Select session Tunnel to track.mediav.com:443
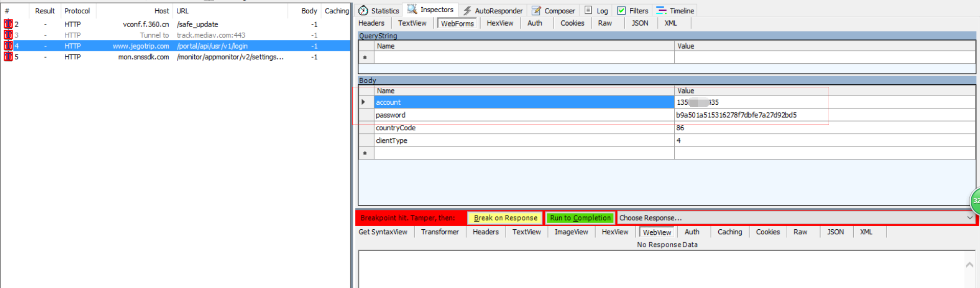Viewport: 980px width, 288px height. pyautogui.click(x=175, y=35)
